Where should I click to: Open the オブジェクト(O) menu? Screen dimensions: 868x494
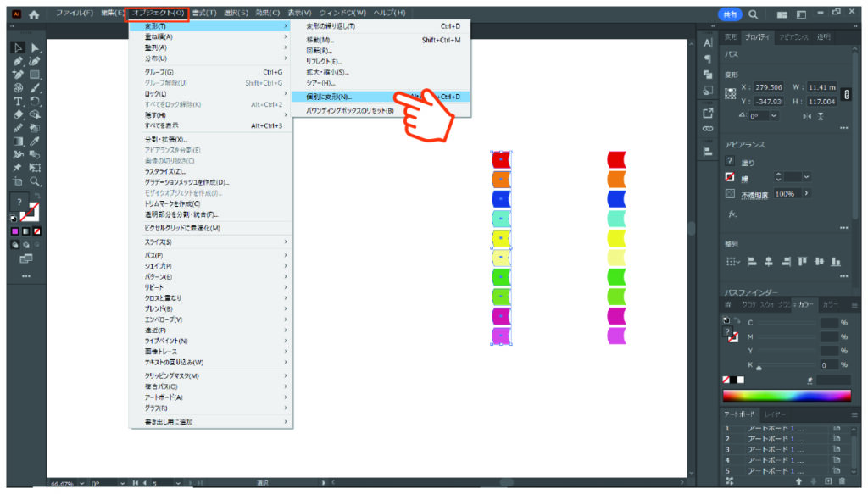point(158,13)
